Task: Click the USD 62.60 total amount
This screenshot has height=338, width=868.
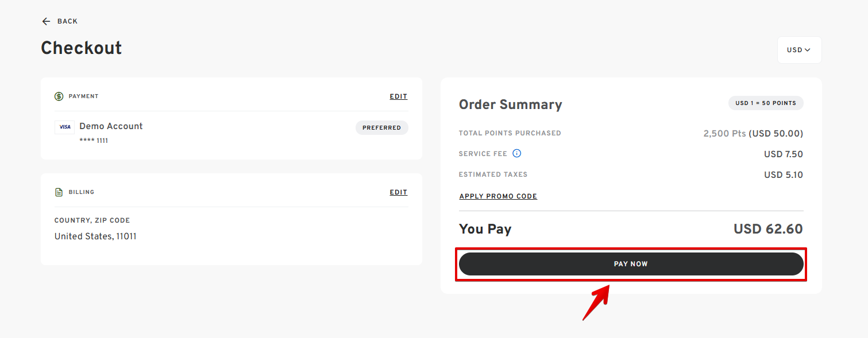Action: (767, 229)
